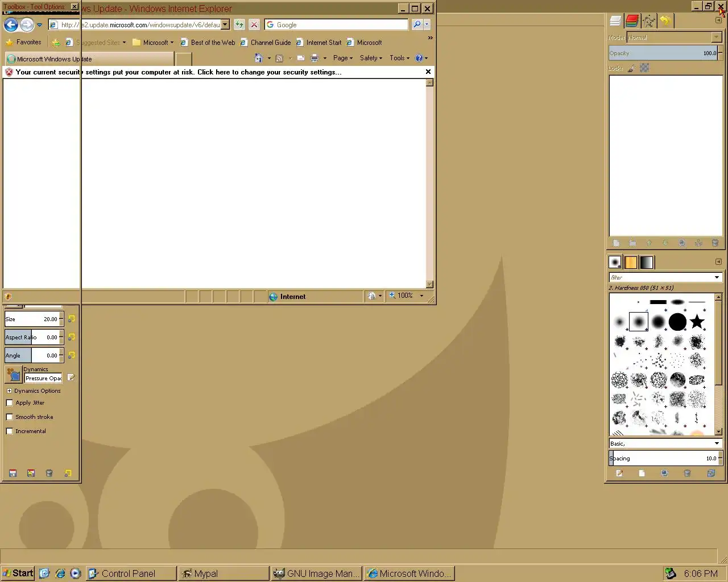Open the brush filter tag dropdown
This screenshot has height=582, width=728.
tap(717, 277)
